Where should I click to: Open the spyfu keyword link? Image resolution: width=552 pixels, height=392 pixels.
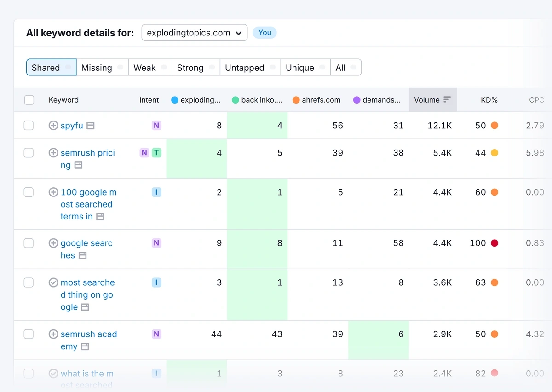[x=72, y=126]
